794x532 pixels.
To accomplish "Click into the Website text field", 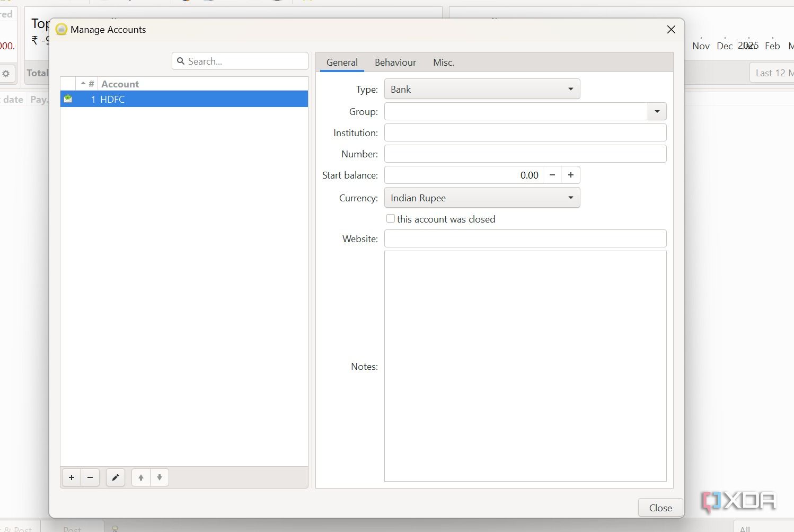I will pos(525,238).
